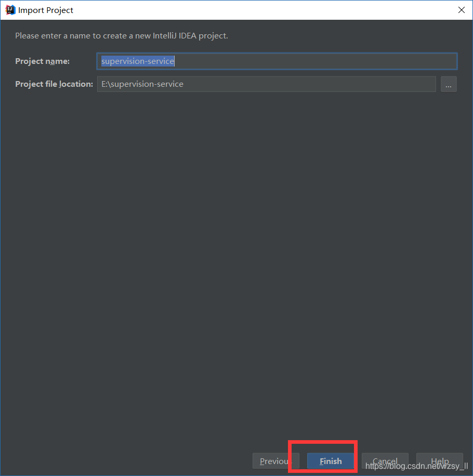The height and width of the screenshot is (476, 473).
Task: Cancel the project import
Action: tap(385, 461)
